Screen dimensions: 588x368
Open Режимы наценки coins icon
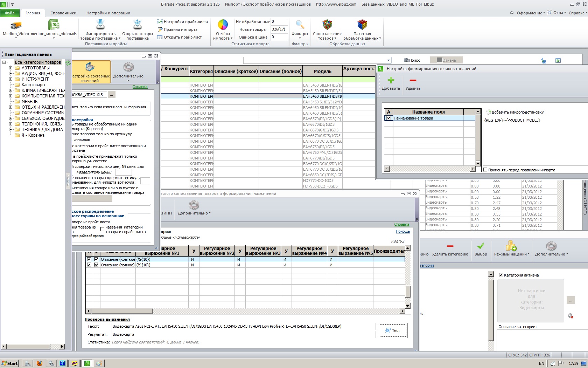[x=511, y=246]
